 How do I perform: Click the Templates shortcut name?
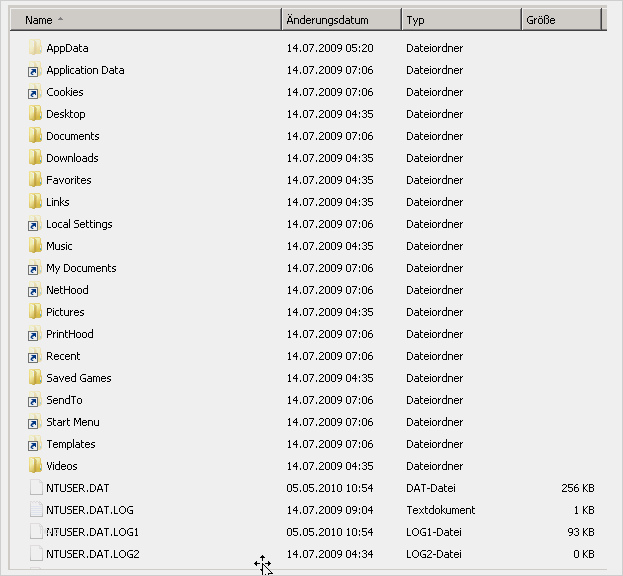(71, 444)
